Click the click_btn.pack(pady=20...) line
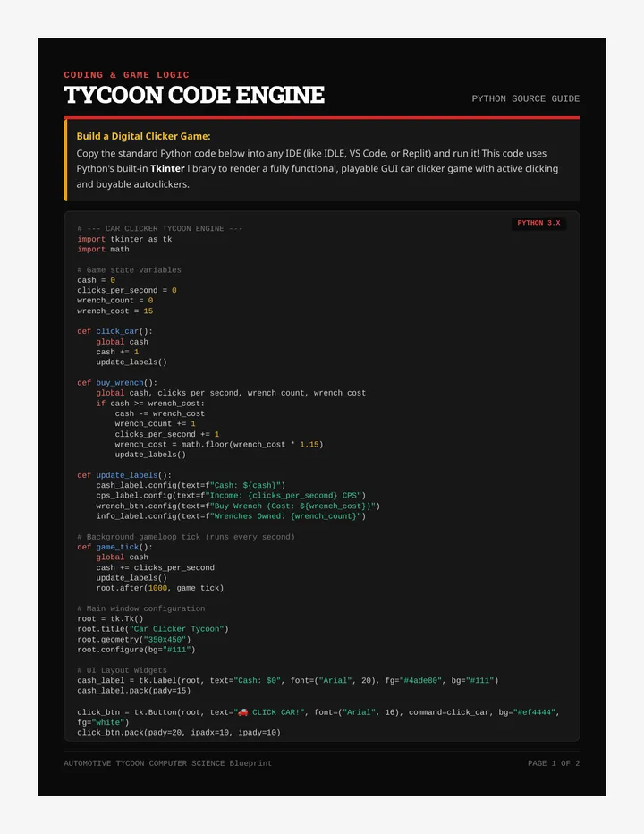The image size is (644, 834). [179, 733]
